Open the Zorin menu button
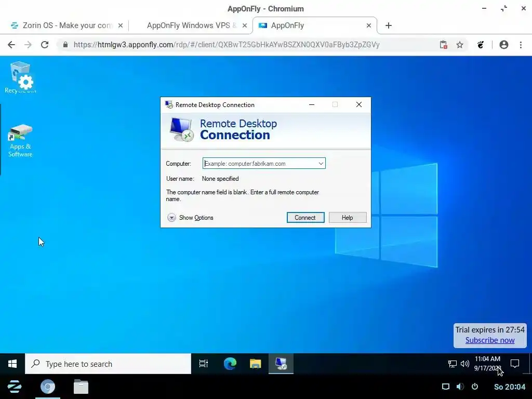The height and width of the screenshot is (399, 532). coord(14,387)
